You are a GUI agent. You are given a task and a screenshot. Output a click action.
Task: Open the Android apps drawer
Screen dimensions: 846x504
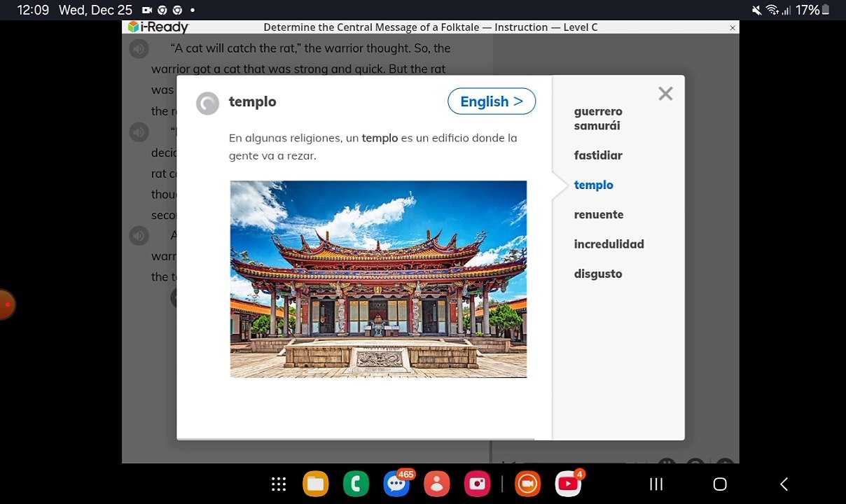tap(279, 484)
